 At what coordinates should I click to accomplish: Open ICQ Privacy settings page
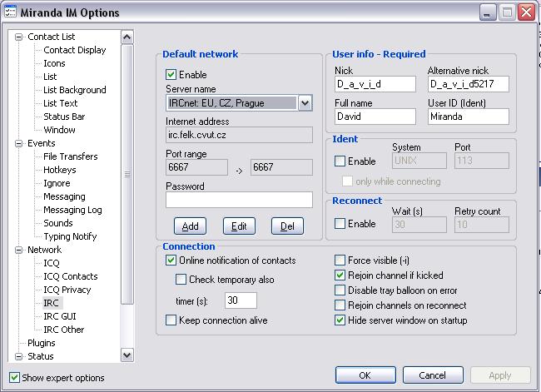(x=67, y=290)
